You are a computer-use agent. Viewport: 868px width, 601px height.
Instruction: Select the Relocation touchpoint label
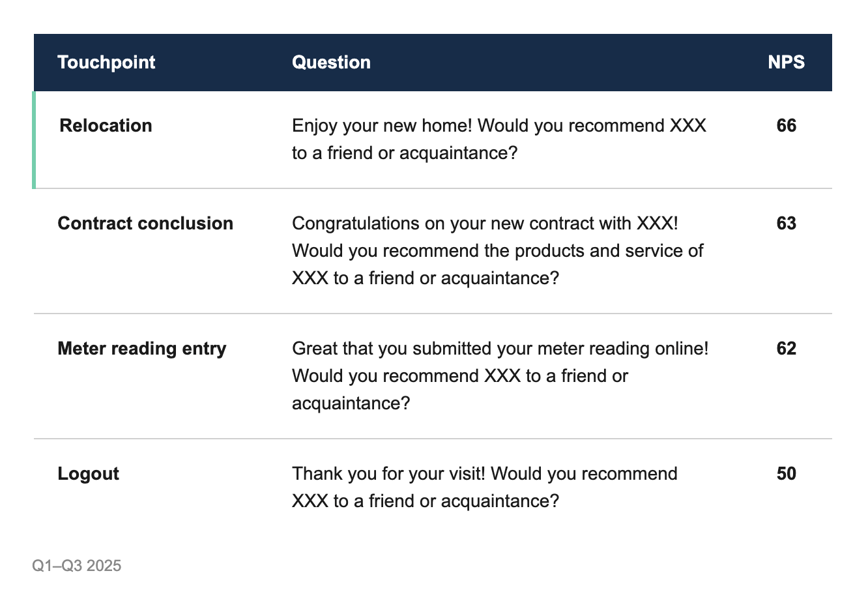pyautogui.click(x=106, y=126)
